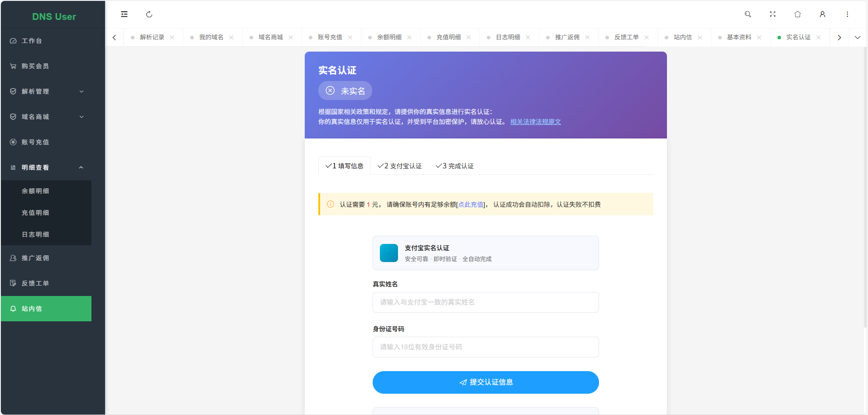Open the user account icon
Viewport: 868px width, 415px height.
pos(822,14)
